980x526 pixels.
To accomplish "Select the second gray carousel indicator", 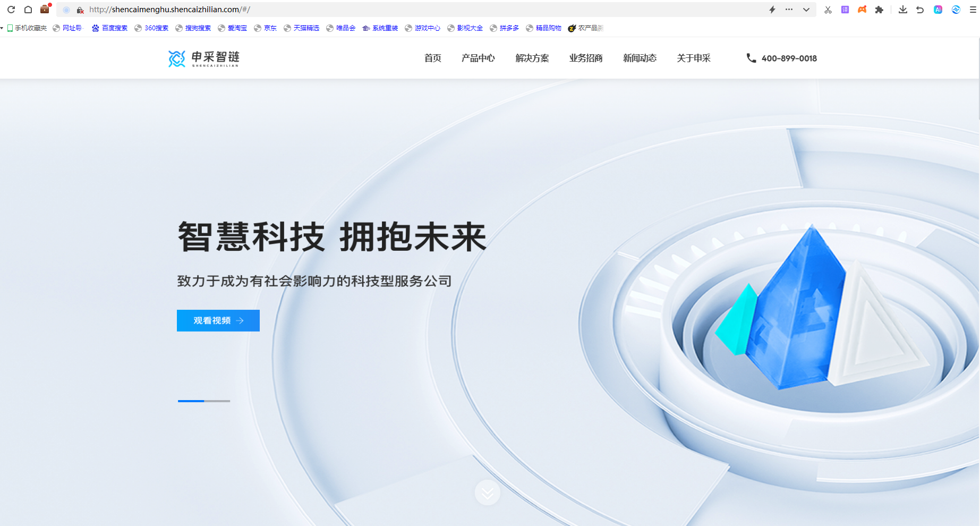I will coord(217,401).
